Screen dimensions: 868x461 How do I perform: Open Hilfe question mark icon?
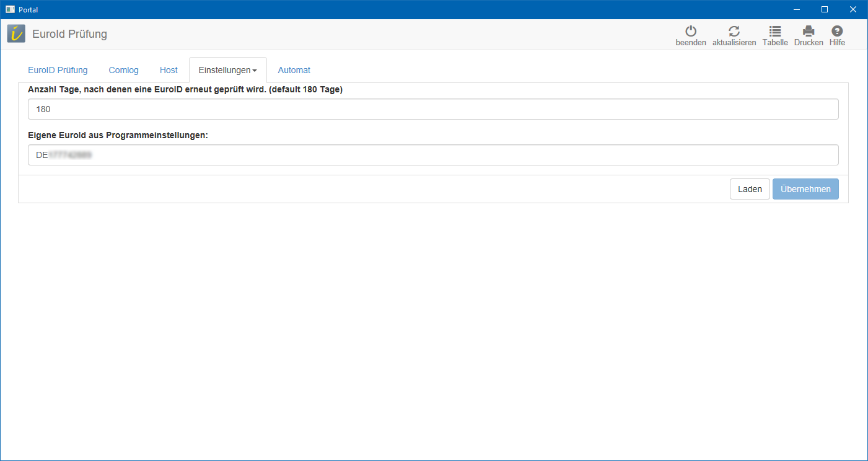(837, 32)
